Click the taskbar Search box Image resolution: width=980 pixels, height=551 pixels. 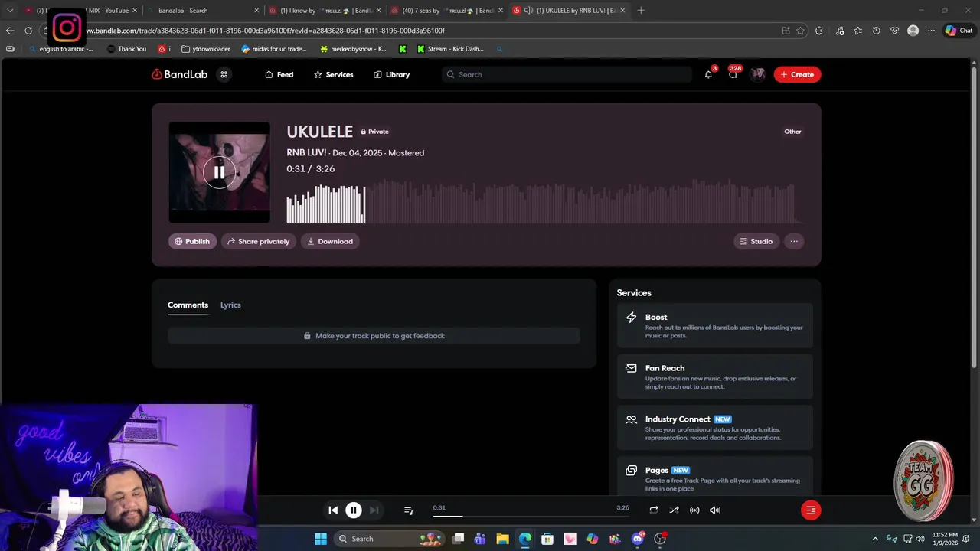(x=390, y=539)
